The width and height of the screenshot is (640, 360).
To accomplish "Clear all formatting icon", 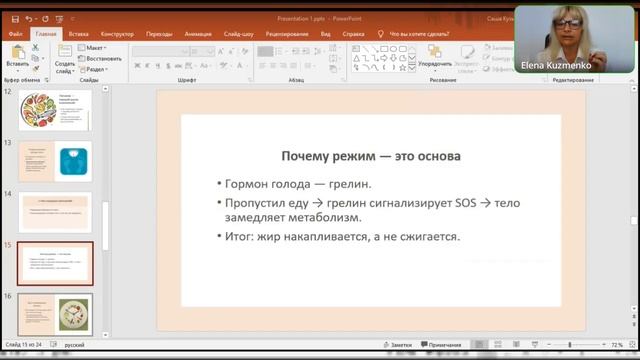I will pyautogui.click(x=244, y=51).
